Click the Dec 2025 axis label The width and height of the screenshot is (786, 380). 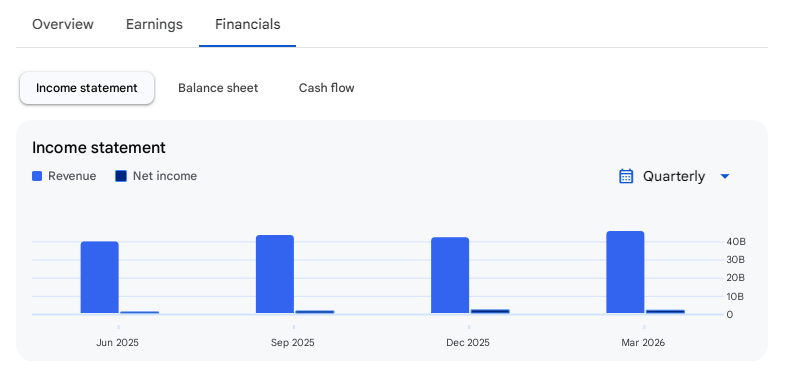(x=468, y=343)
